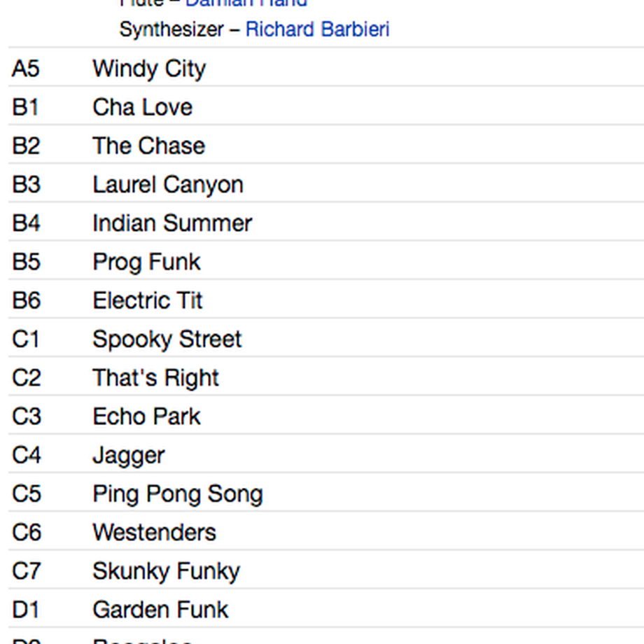Select the Cha Love track title
The height and width of the screenshot is (644, 644).
tap(143, 107)
